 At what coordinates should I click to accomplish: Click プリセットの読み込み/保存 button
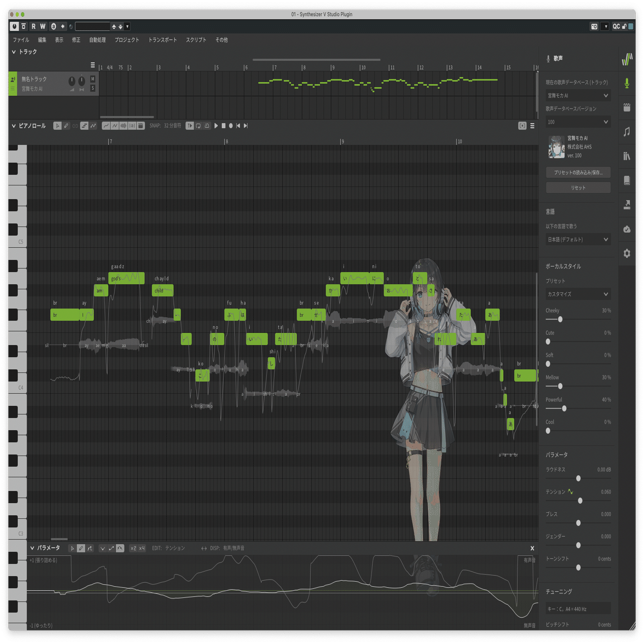[578, 172]
